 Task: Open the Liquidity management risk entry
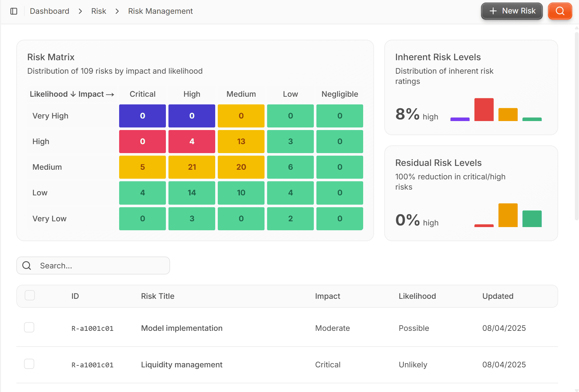click(x=181, y=364)
